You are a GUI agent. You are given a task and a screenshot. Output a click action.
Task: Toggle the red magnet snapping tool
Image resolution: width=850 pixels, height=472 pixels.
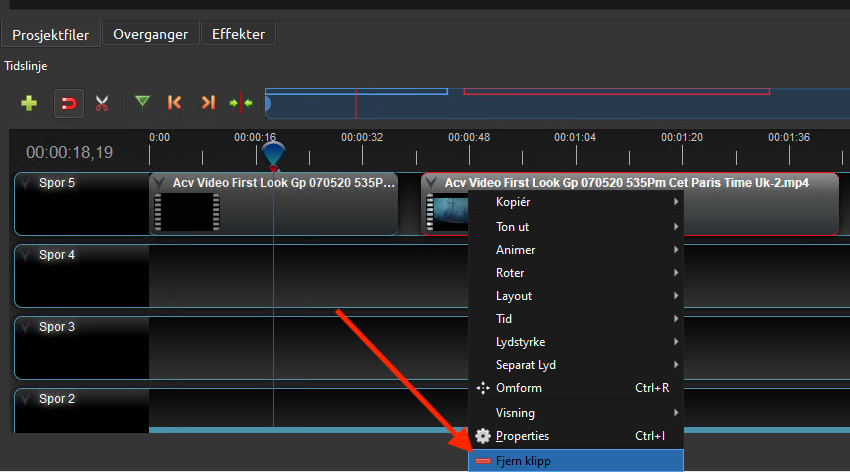[68, 102]
